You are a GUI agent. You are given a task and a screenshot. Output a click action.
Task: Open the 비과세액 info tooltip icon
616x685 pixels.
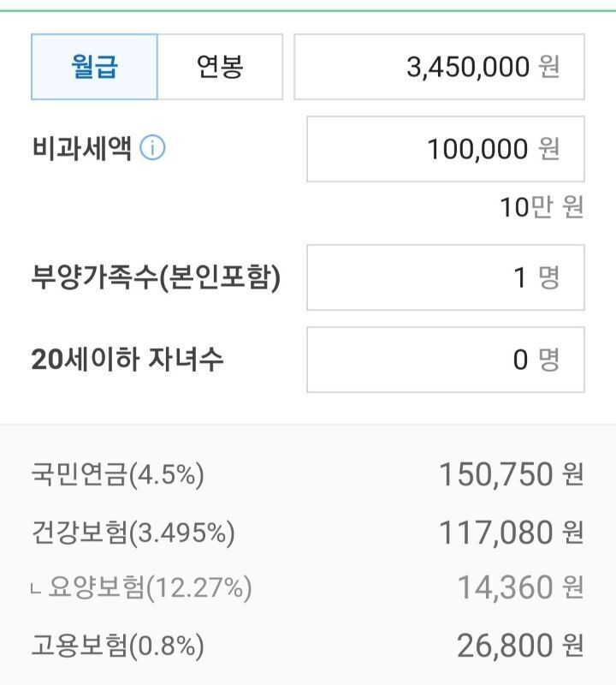pyautogui.click(x=152, y=149)
